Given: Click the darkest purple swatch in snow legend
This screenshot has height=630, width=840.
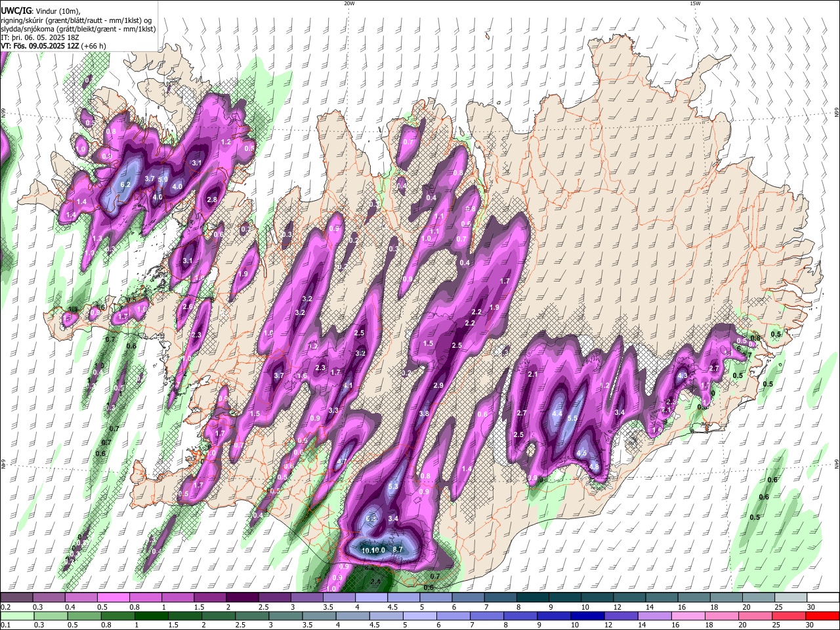Looking at the screenshot, I should pos(242,597).
